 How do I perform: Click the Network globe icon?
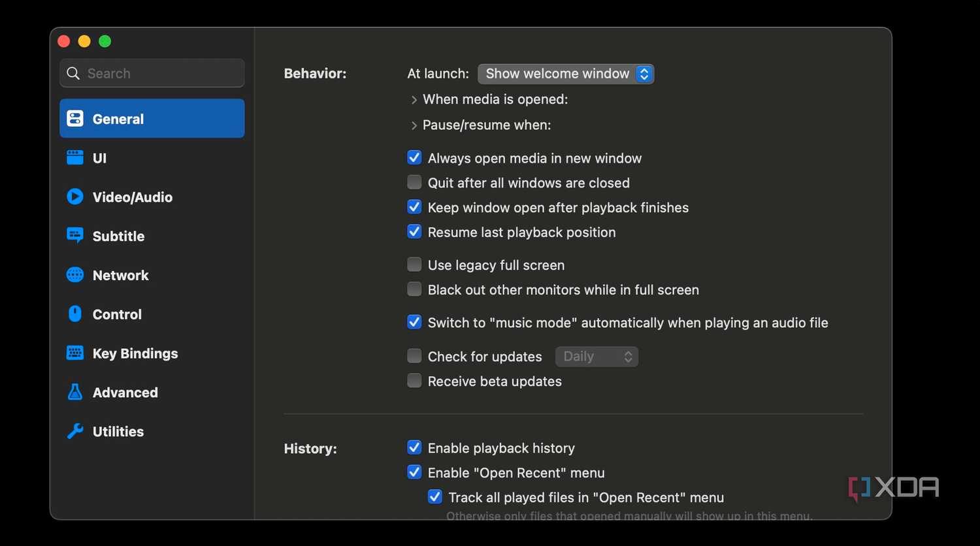pos(75,275)
